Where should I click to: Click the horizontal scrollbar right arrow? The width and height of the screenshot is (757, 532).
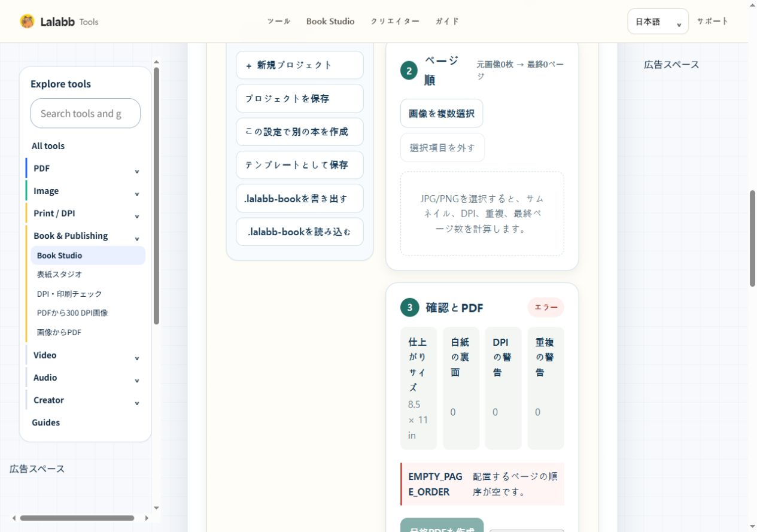pos(147,518)
